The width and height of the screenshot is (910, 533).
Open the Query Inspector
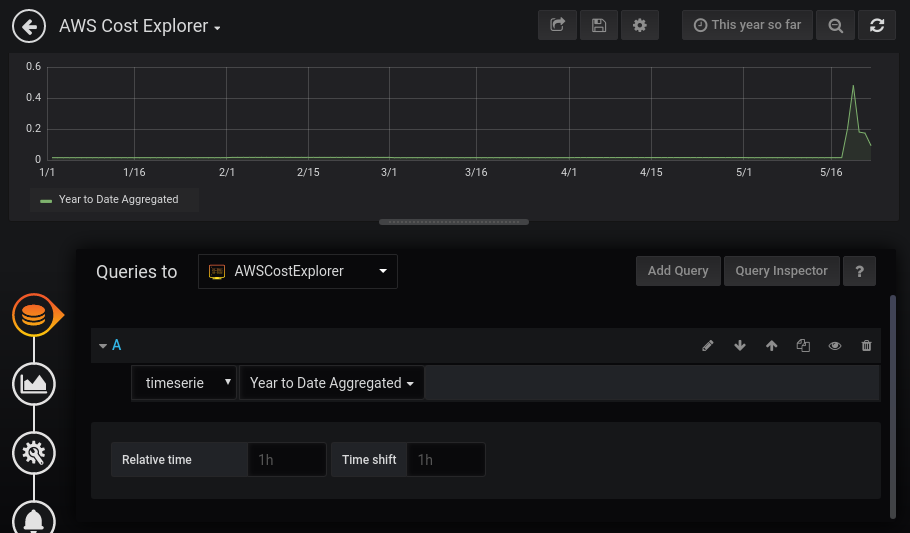coord(781,271)
